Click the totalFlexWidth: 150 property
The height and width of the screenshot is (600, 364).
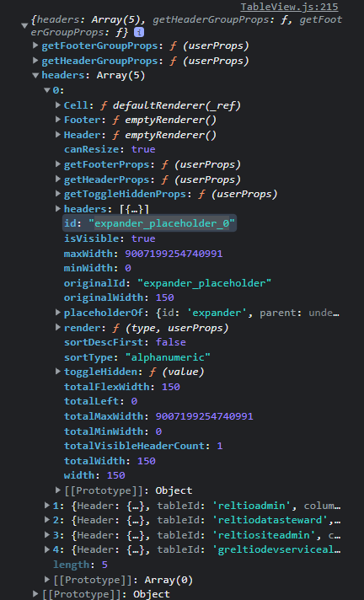(x=121, y=387)
